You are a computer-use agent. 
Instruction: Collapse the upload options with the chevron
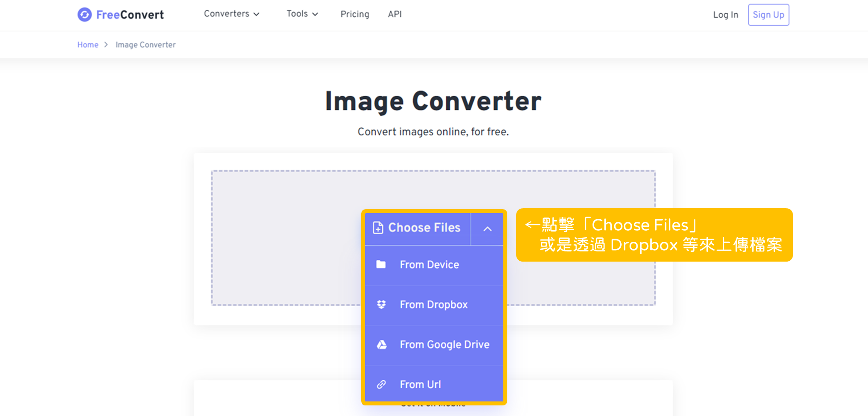[487, 229]
